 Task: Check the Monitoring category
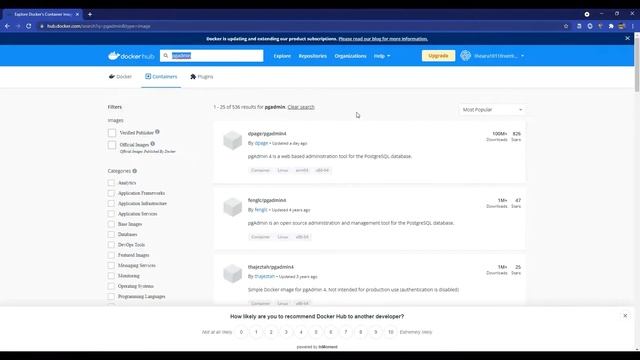coord(111,276)
